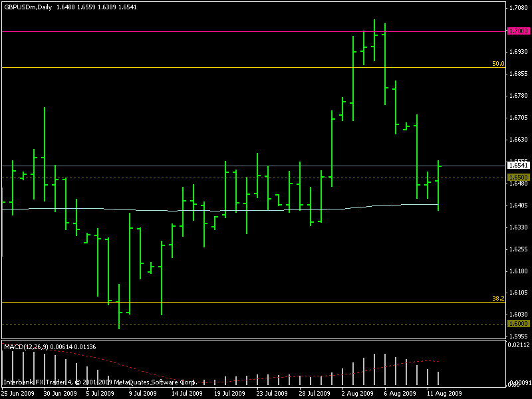Click the 1.7080 price axis value
Viewport: 532px width, 399px height.
pyautogui.click(x=519, y=8)
